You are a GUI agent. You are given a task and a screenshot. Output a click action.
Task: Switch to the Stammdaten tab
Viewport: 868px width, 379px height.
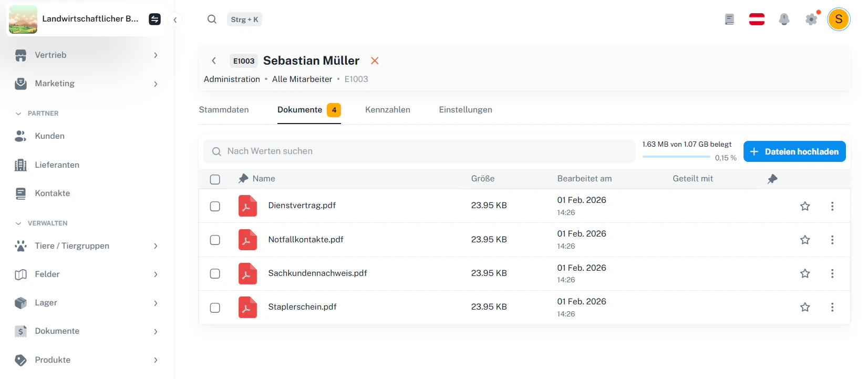click(x=224, y=110)
